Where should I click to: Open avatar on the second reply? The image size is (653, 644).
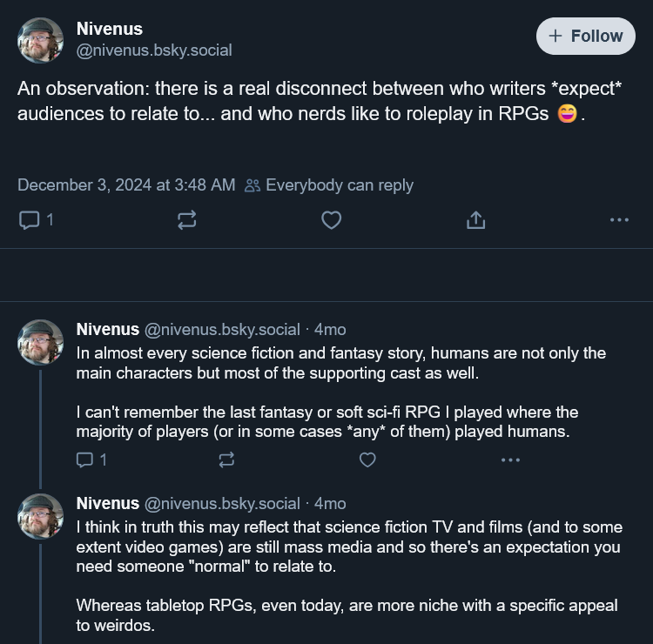pos(40,516)
